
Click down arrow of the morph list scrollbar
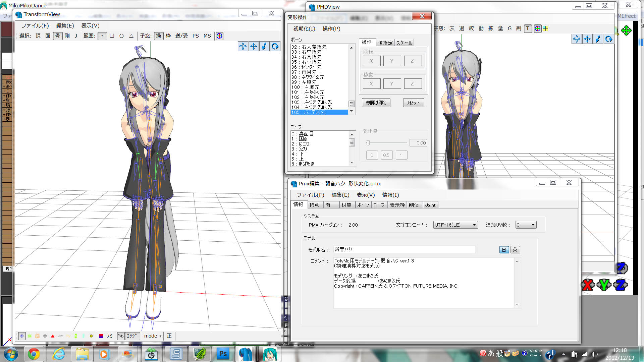point(352,163)
